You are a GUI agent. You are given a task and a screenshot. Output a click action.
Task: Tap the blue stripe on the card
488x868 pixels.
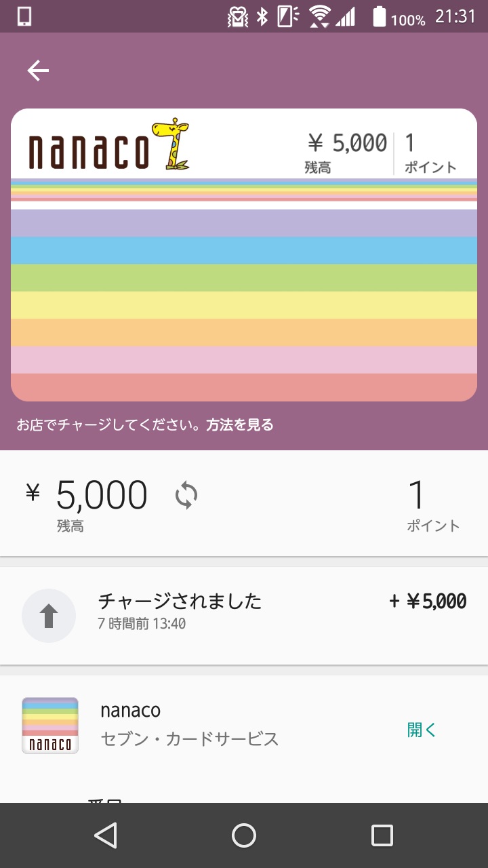[244, 250]
